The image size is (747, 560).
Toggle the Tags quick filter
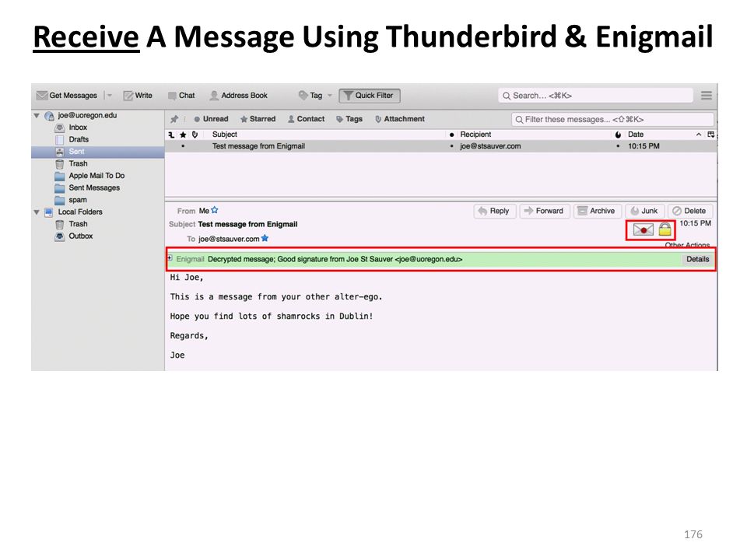(x=349, y=119)
